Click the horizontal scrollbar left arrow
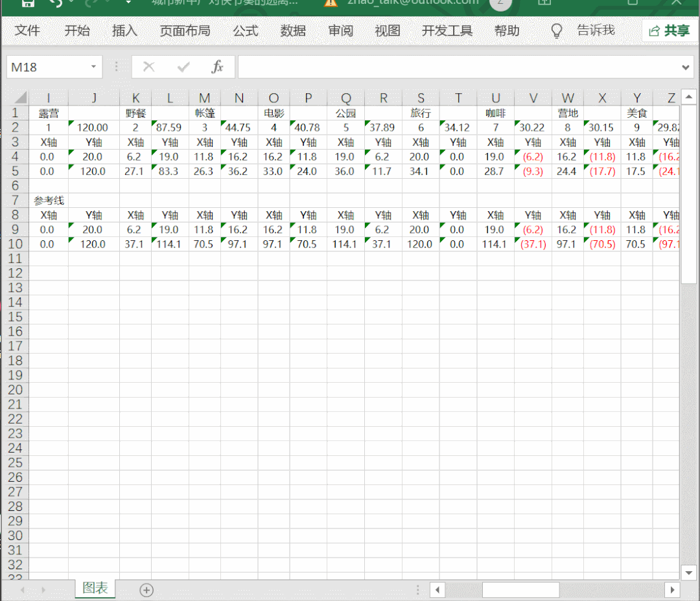The width and height of the screenshot is (700, 601). click(437, 590)
